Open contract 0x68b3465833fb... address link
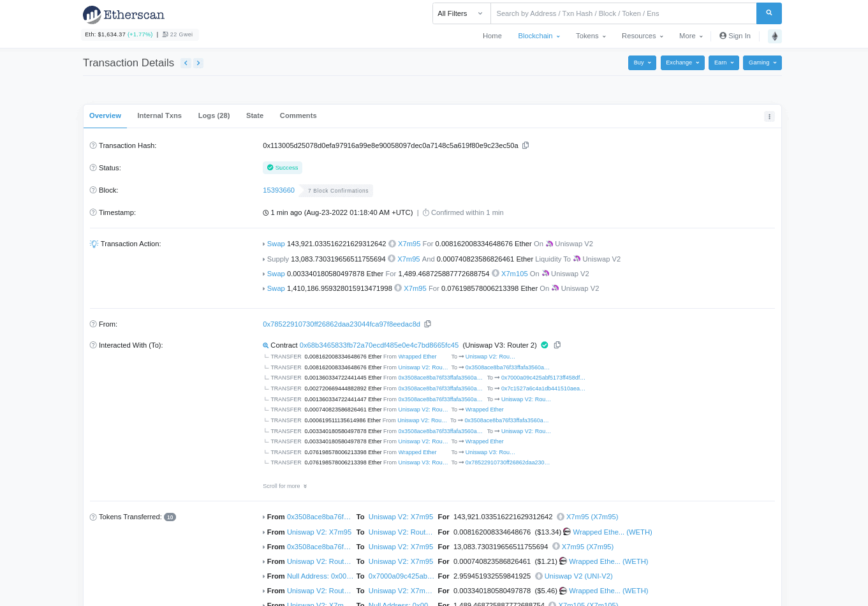868x606 pixels. point(379,345)
